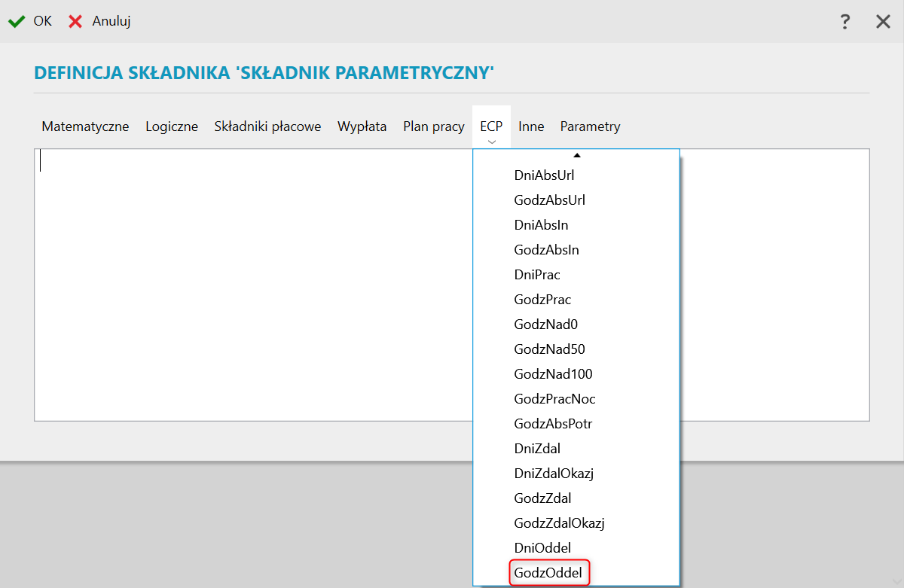Screen dimensions: 904x588
Task: Open the Parametry menu
Action: (590, 126)
